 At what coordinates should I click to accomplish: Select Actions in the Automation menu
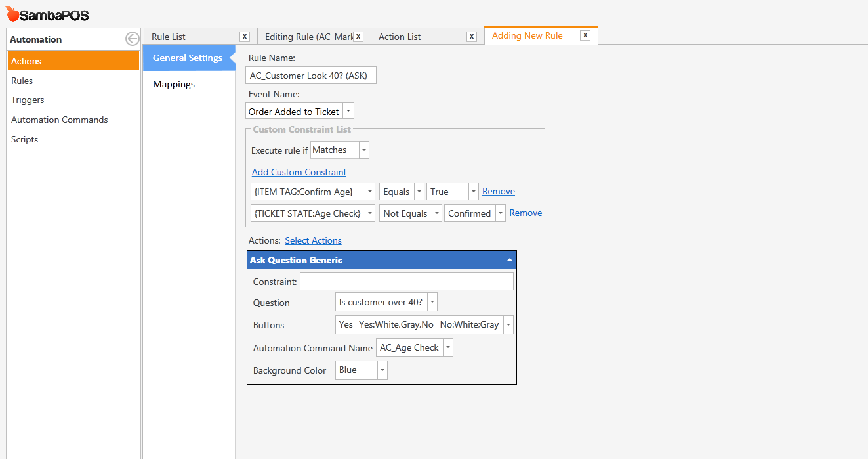(73, 61)
